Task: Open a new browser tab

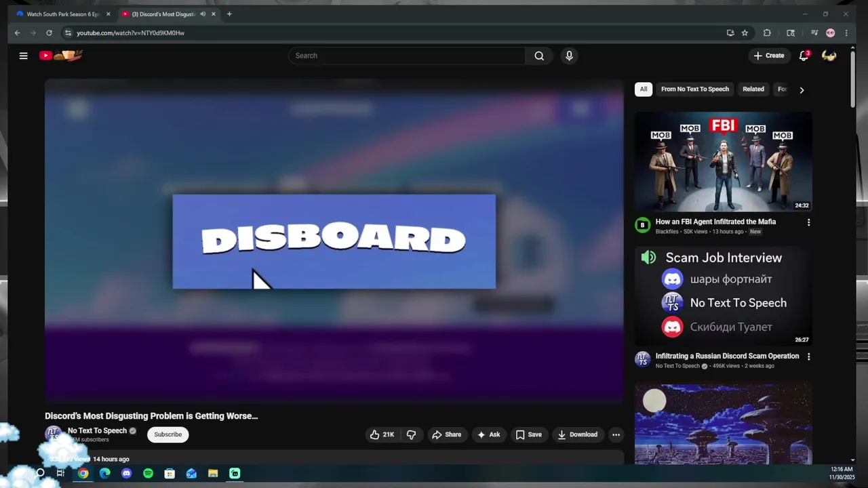Action: click(229, 14)
